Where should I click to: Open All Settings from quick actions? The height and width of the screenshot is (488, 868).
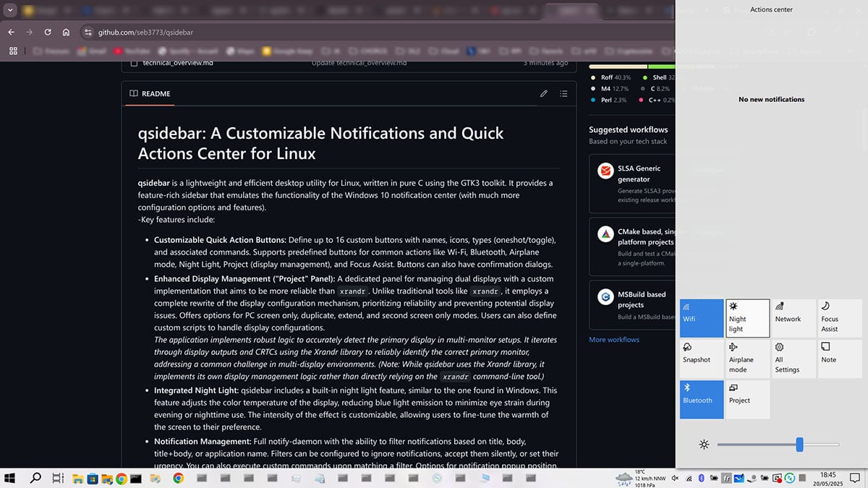pos(793,359)
